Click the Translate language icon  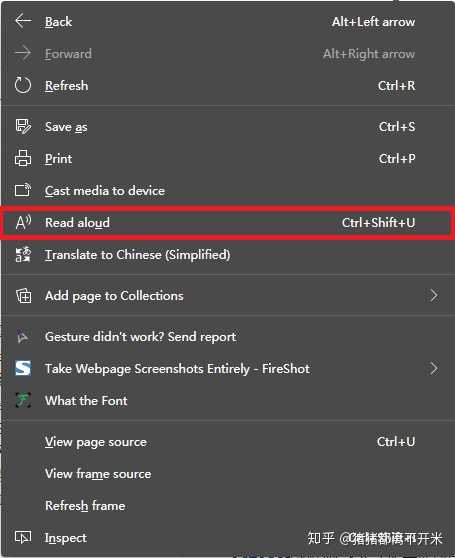pyautogui.click(x=23, y=254)
